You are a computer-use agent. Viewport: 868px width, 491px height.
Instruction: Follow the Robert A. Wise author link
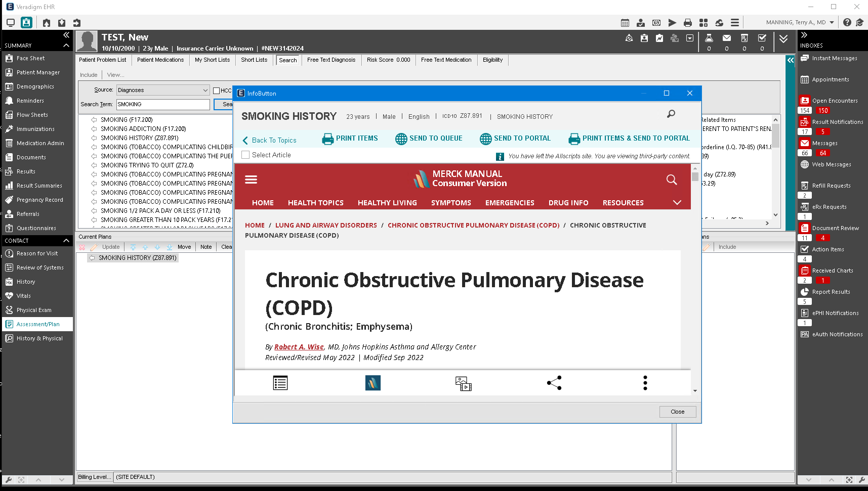[x=299, y=346]
